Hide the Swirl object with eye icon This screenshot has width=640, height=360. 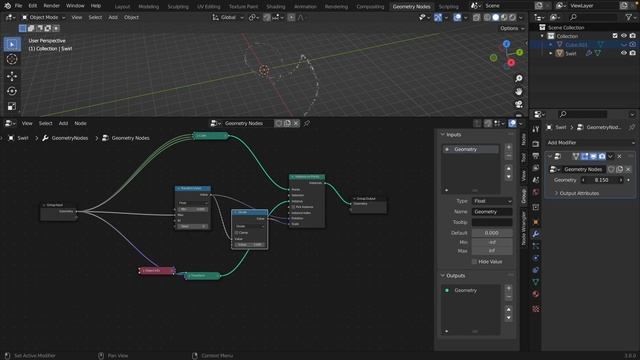pyautogui.click(x=624, y=53)
